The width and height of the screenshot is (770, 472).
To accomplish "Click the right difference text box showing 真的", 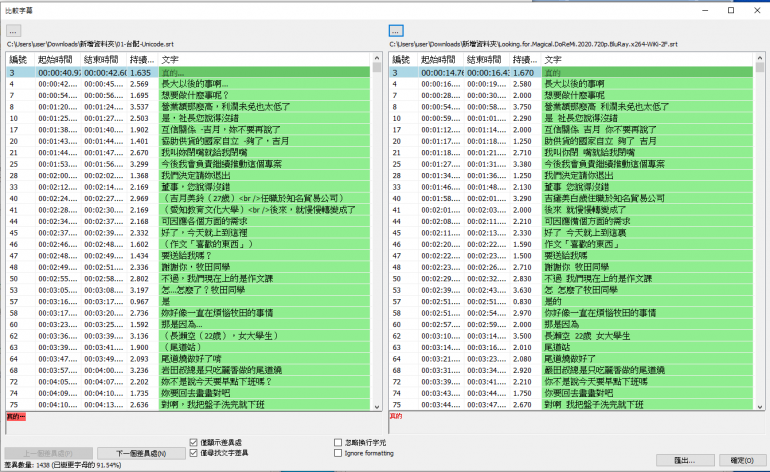I will (577, 423).
